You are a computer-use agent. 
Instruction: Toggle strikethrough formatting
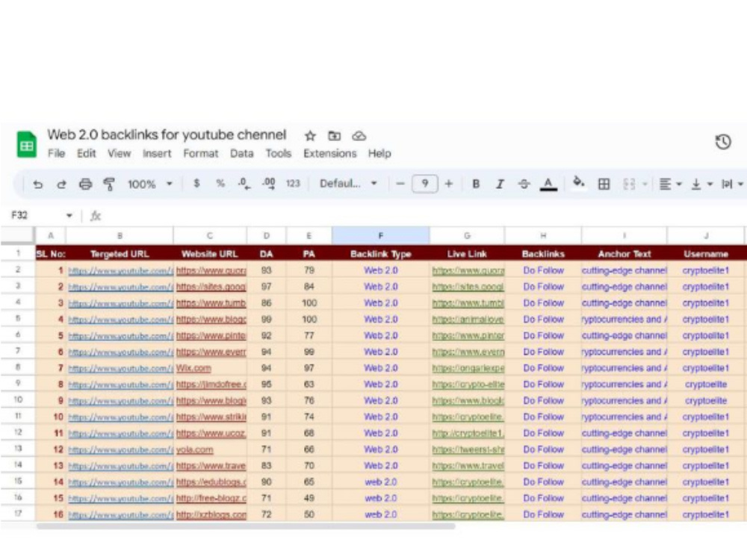tap(524, 184)
